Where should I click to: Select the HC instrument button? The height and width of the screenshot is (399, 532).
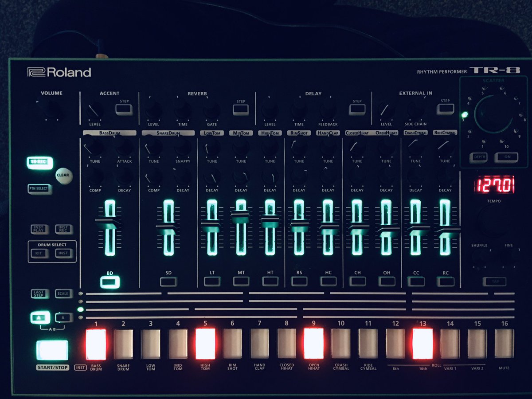coord(329,281)
